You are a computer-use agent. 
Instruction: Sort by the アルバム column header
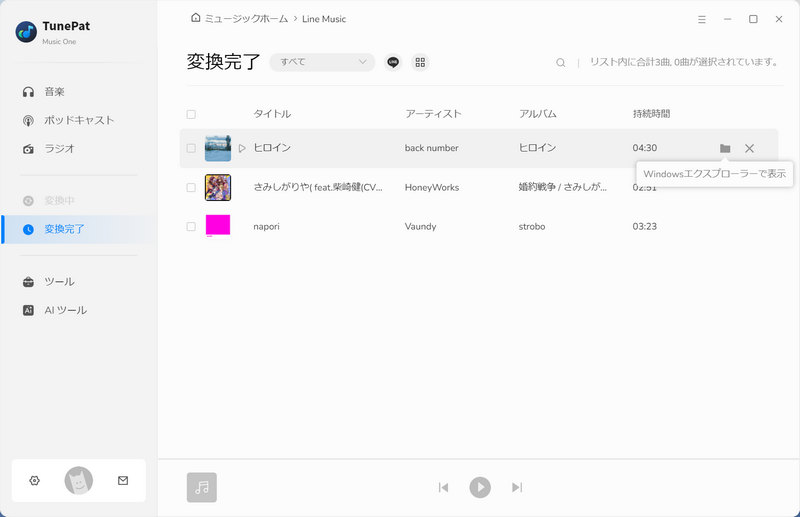[537, 114]
